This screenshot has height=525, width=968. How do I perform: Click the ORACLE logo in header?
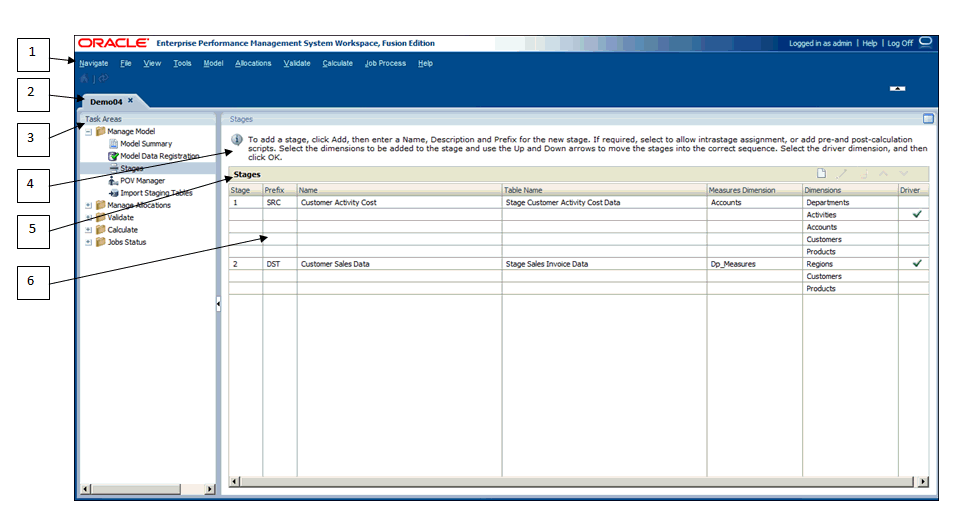(114, 43)
